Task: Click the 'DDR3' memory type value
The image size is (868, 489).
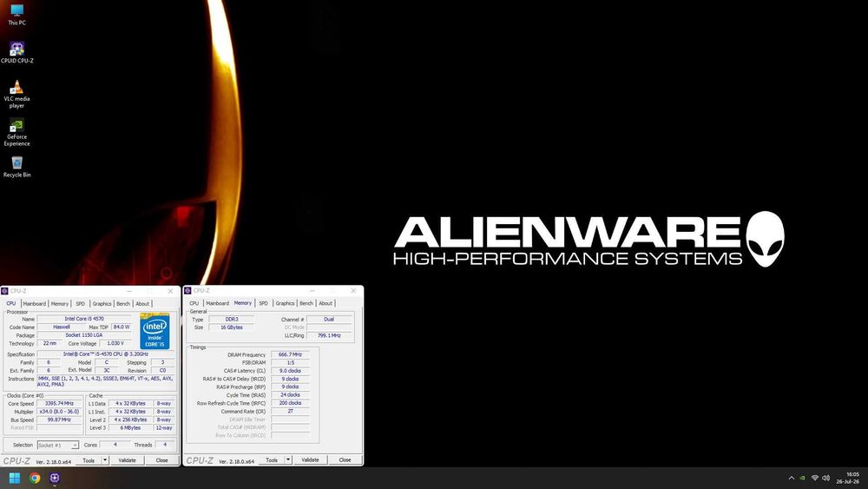Action: 232,319
